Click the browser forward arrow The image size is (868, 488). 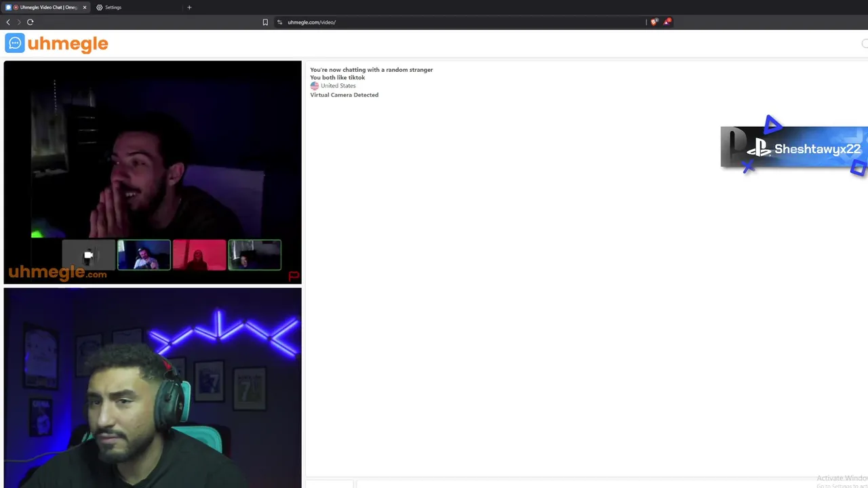tap(19, 22)
